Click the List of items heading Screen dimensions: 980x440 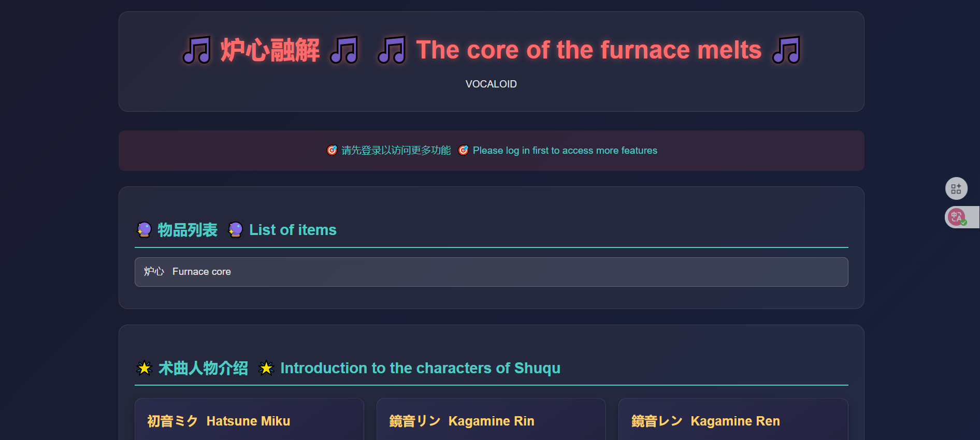tap(293, 230)
